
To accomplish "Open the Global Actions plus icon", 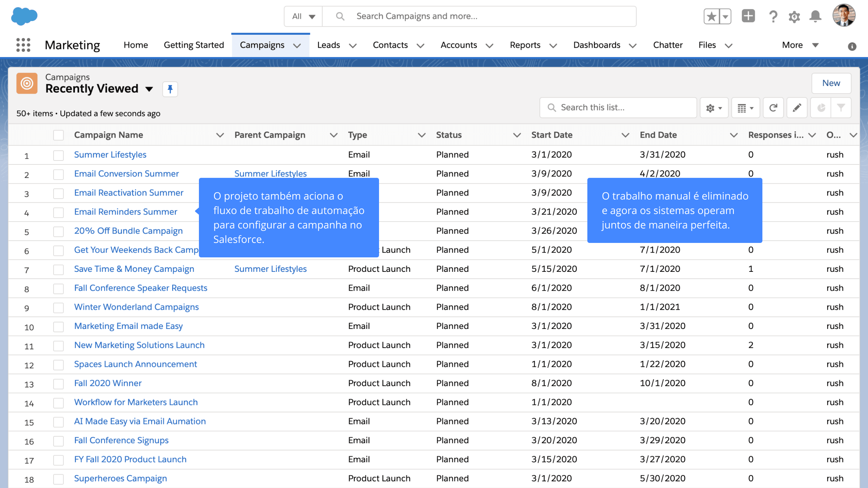I will pyautogui.click(x=748, y=16).
